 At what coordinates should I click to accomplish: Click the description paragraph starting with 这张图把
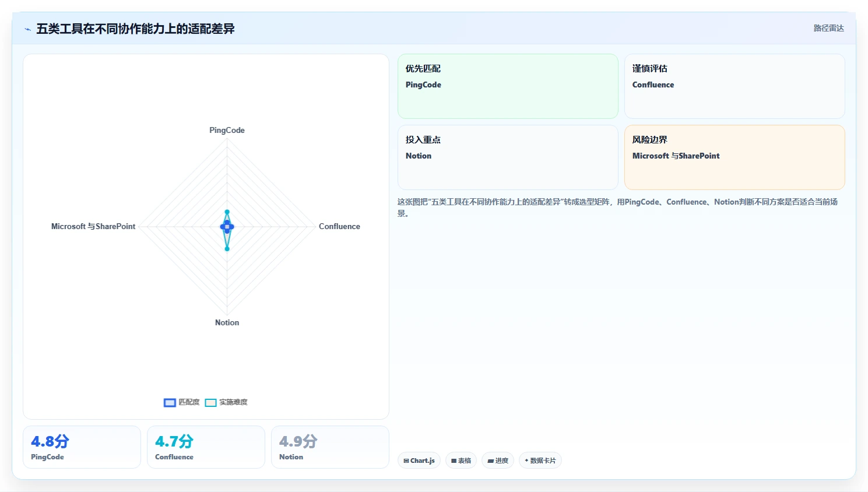coord(618,208)
